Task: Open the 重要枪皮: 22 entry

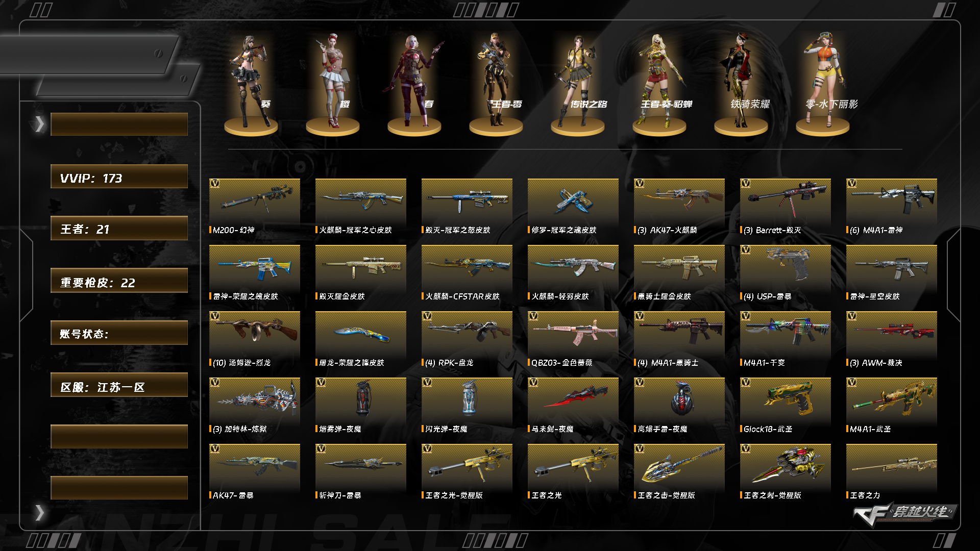Action: [x=119, y=281]
